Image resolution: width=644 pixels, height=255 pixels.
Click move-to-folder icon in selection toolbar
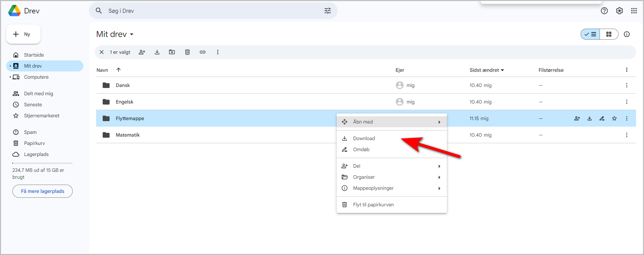[172, 52]
